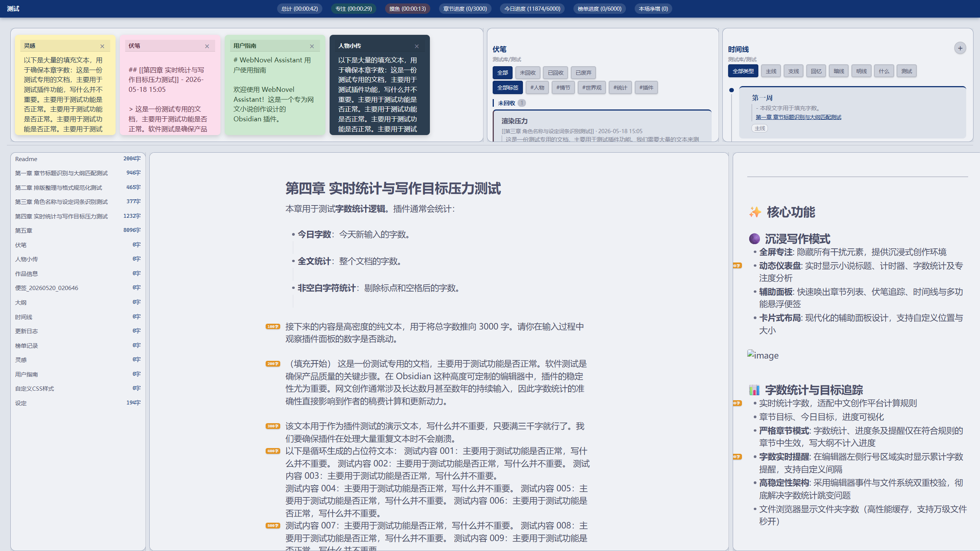Image resolution: width=980 pixels, height=551 pixels.
Task: Filter timeline by 主线 type
Action: pyautogui.click(x=771, y=71)
